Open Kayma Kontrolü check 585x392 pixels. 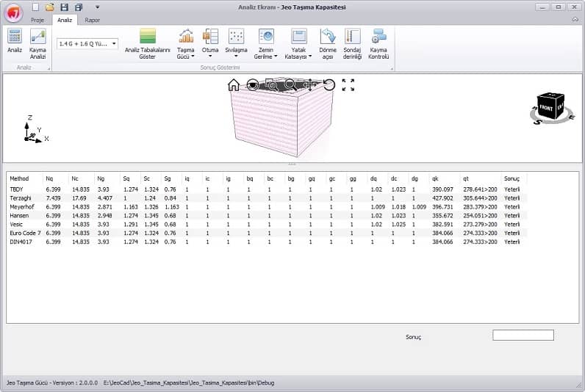(378, 42)
